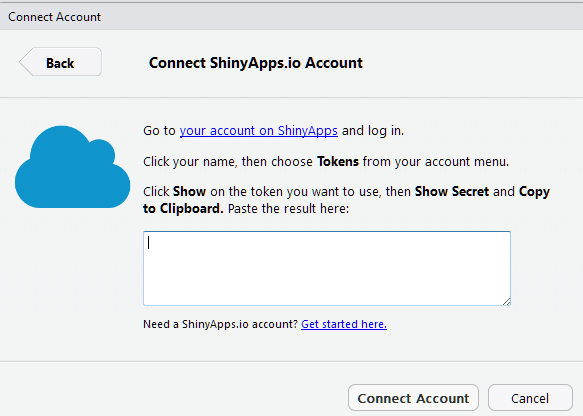Click the 'Connect Account' title bar text
This screenshot has height=416, width=583.
point(55,17)
